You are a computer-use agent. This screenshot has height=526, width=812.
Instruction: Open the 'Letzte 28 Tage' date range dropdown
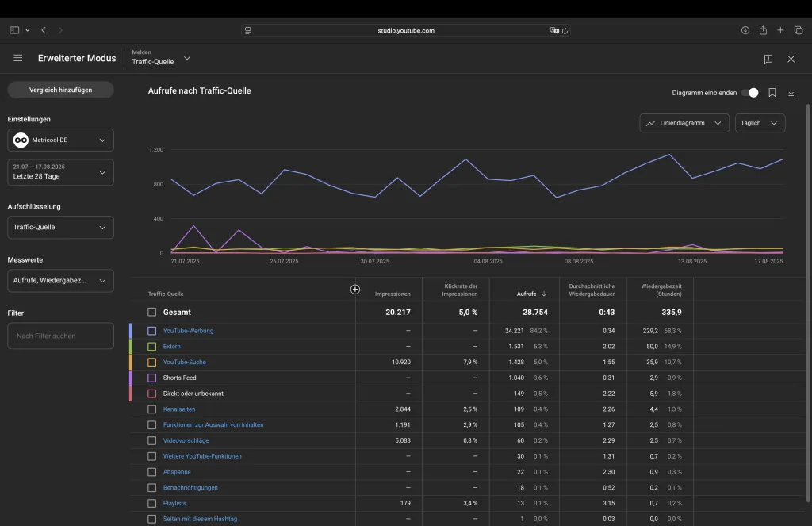click(60, 172)
